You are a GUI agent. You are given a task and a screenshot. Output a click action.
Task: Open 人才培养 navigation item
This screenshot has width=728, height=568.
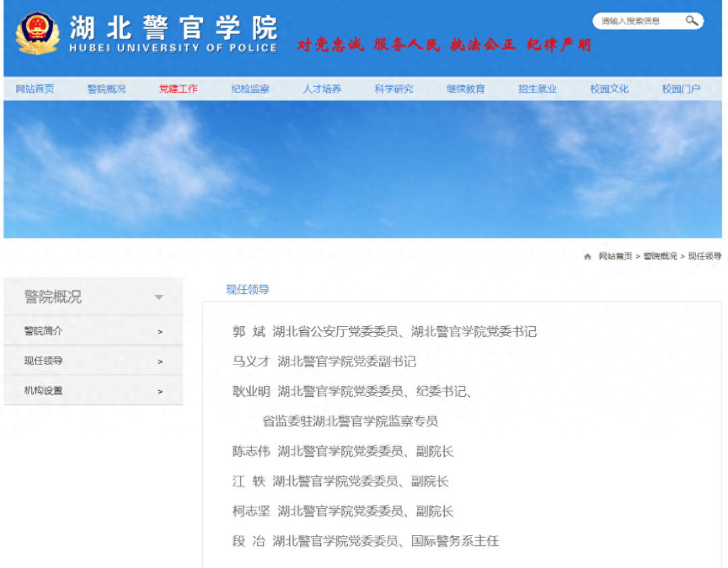(x=322, y=89)
